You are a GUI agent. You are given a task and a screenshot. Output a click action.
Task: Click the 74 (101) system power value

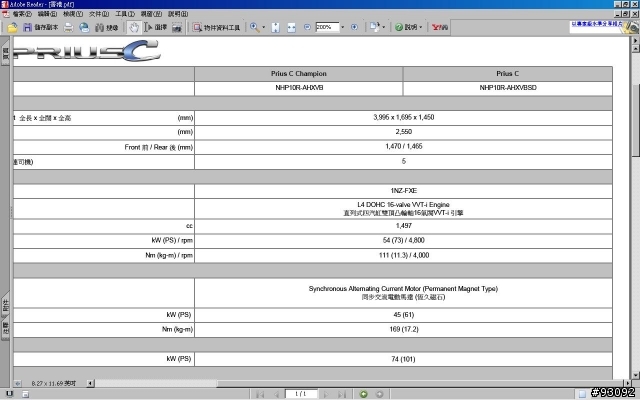pyautogui.click(x=403, y=359)
